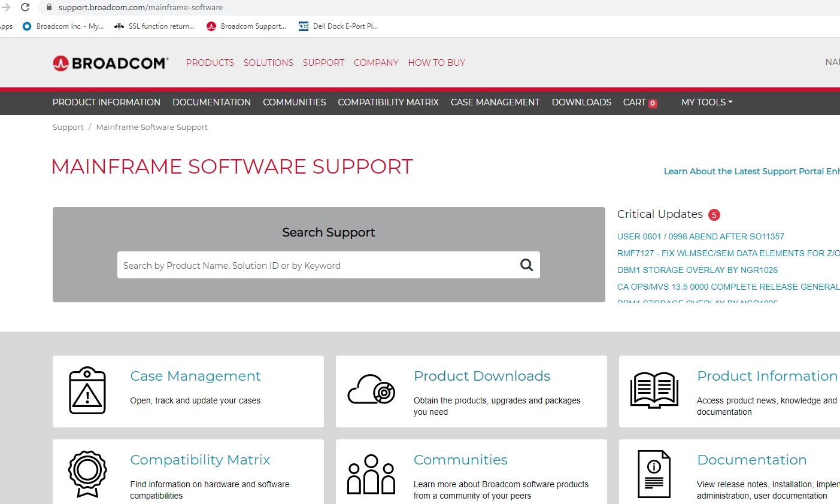Click the Documentation info page icon

coord(654,474)
